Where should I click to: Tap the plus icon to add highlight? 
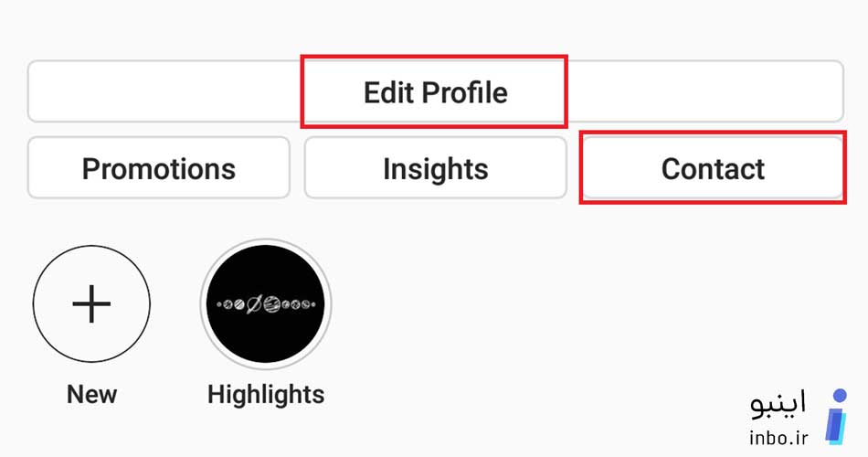coord(91,304)
